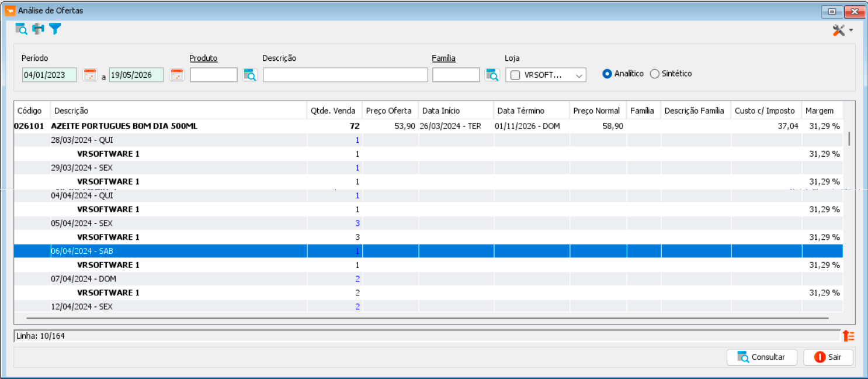Click the Sair button
868x379 pixels.
[x=828, y=357]
